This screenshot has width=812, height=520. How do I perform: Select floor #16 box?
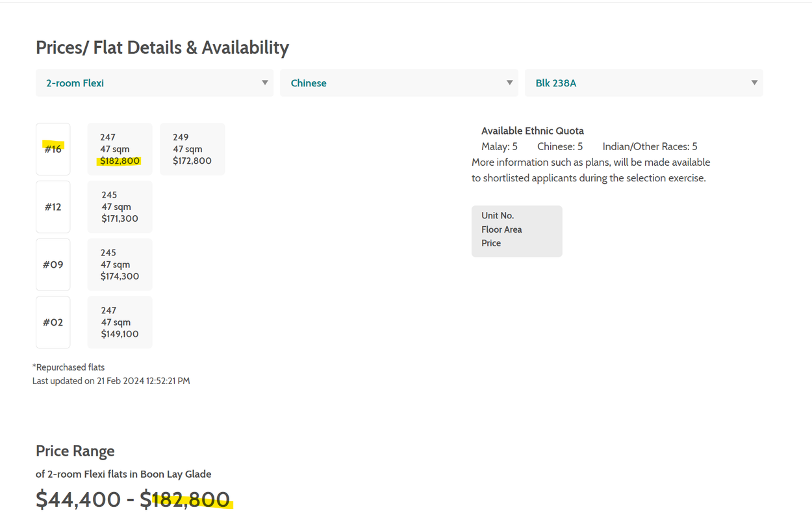[53, 149]
